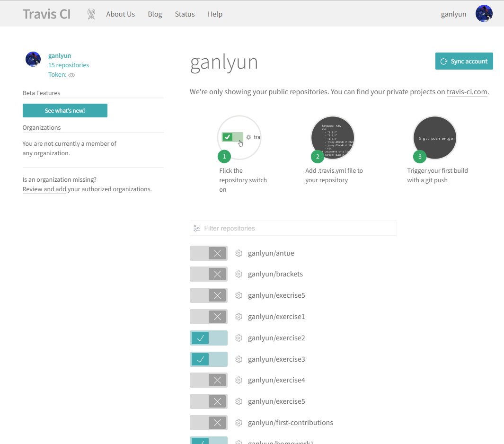Go to the Blog menu item
This screenshot has height=444, width=504.
155,14
